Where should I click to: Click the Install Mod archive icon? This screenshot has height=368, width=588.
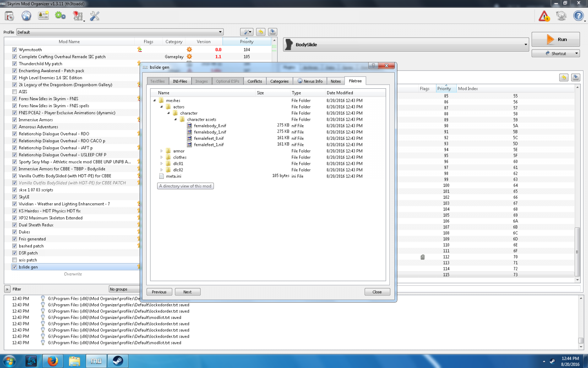point(9,16)
